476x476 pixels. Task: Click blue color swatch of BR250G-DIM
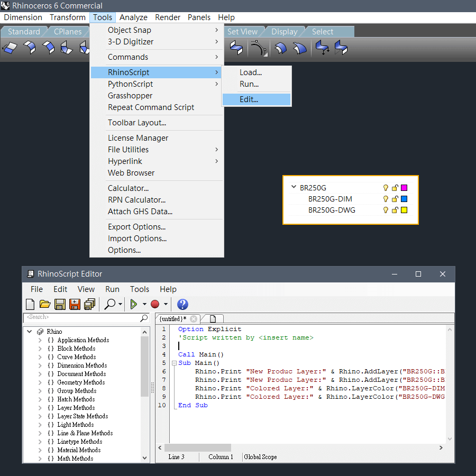pos(404,199)
